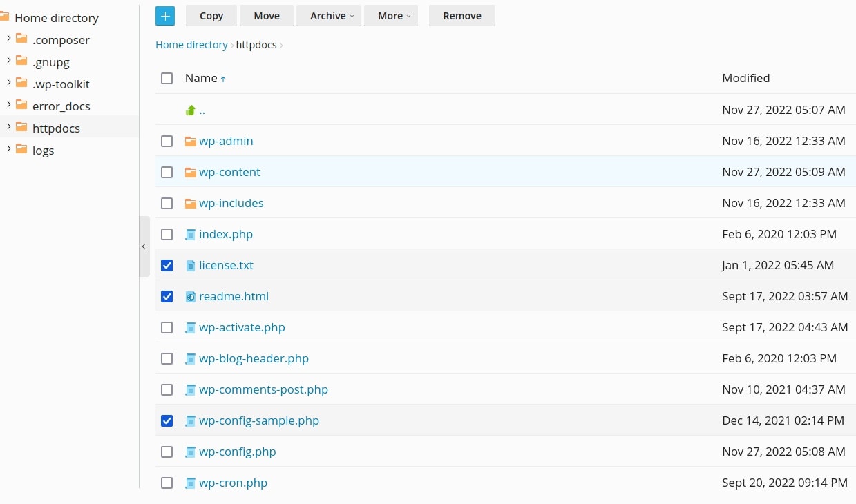
Task: Select the error_docs folder in tree
Action: click(x=61, y=106)
